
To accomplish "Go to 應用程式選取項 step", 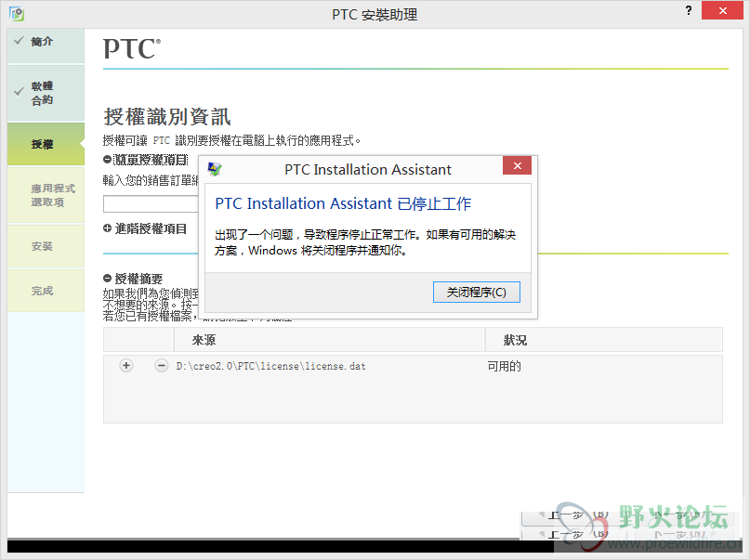I will 46,195.
